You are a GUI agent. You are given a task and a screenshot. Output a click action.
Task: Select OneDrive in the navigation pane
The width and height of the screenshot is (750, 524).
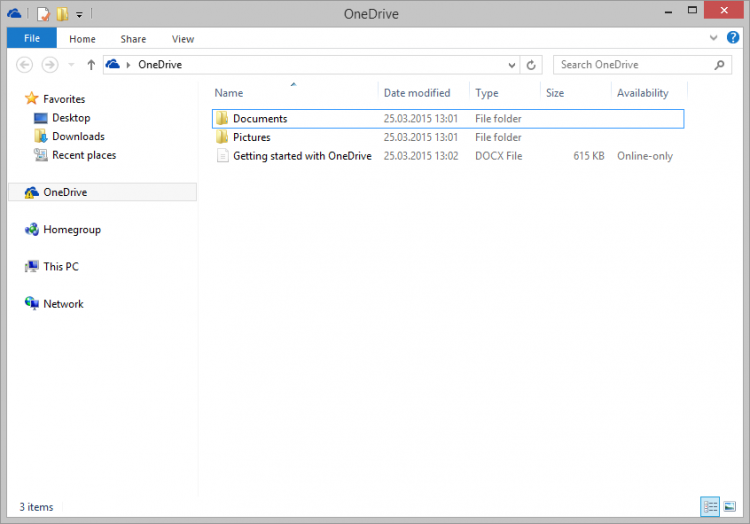(65, 192)
